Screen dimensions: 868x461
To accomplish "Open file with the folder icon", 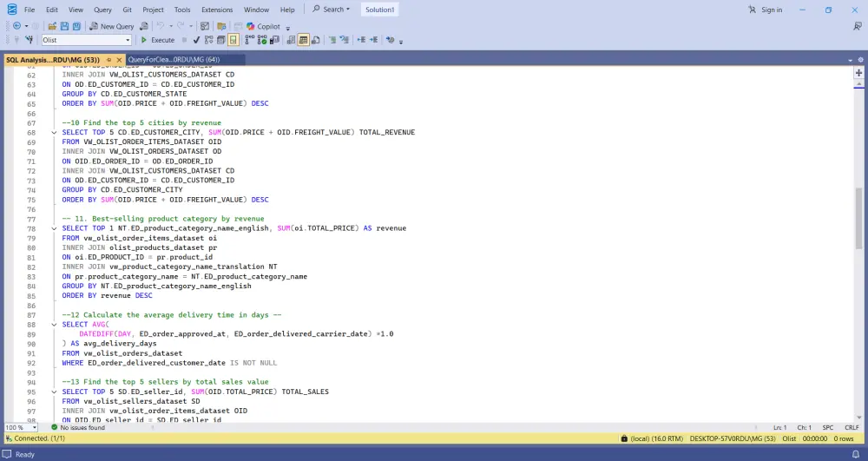I will click(52, 26).
